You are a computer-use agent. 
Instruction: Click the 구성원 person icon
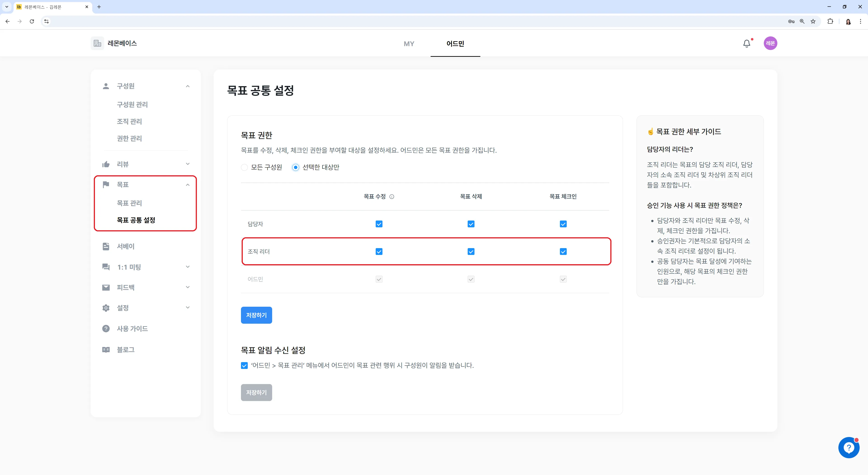click(x=106, y=86)
